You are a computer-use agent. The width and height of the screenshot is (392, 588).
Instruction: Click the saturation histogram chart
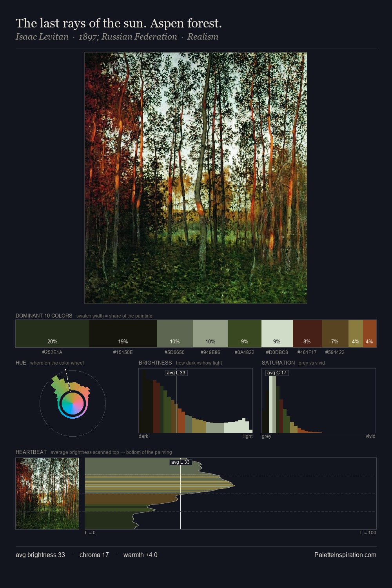pyautogui.click(x=319, y=401)
